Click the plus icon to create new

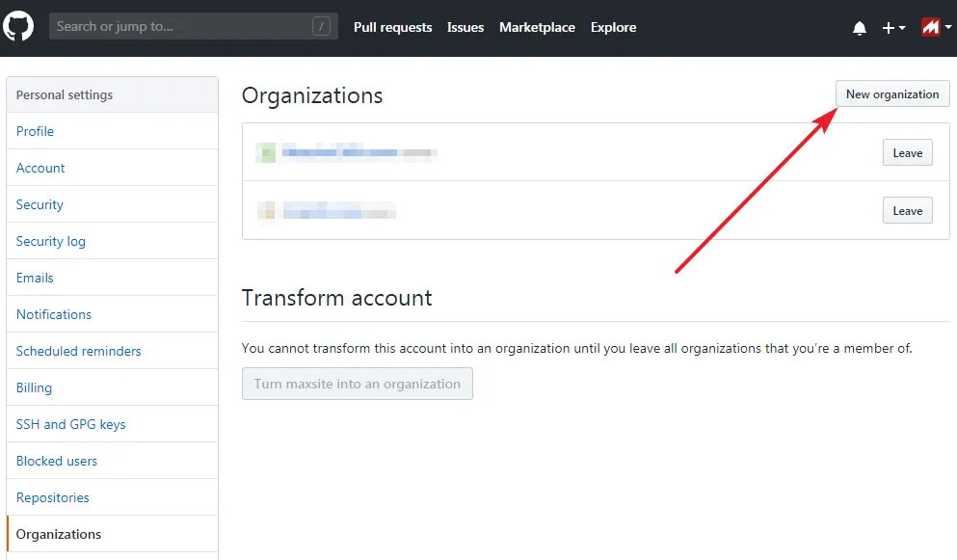click(887, 27)
